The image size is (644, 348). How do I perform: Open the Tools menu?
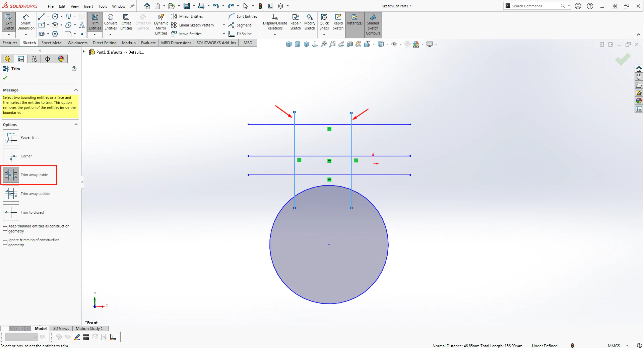coord(103,6)
